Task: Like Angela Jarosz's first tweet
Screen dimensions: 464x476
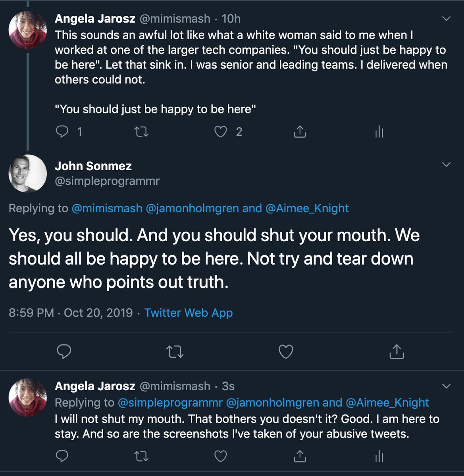Action: click(x=221, y=132)
